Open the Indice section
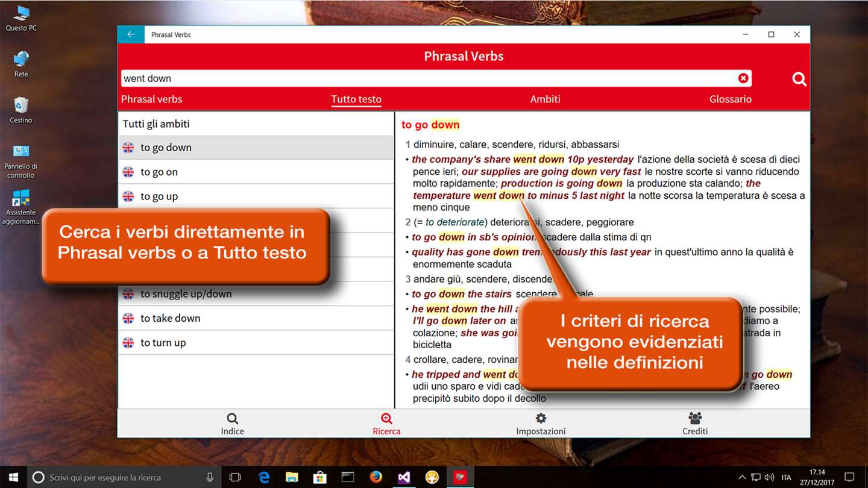868x488 pixels. (233, 424)
